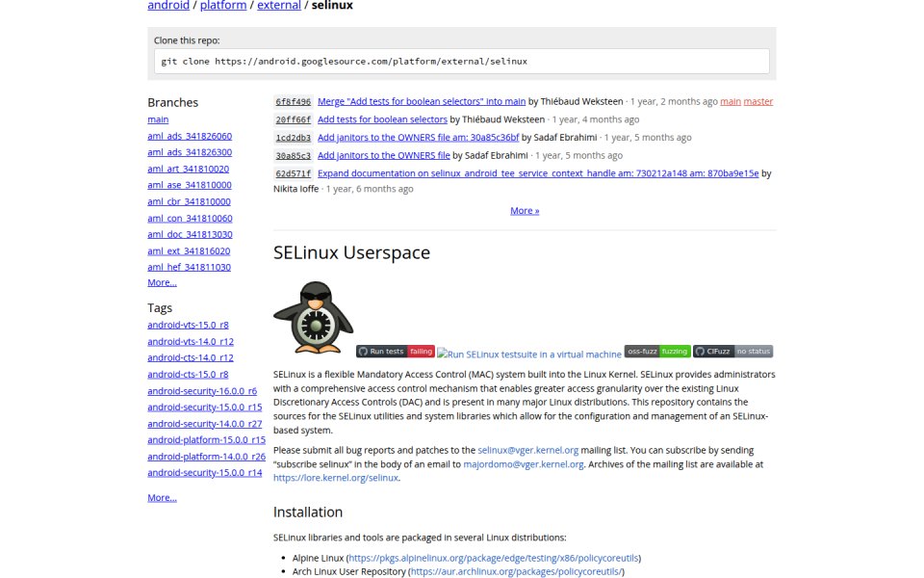
Task: Open the CIFuzz no status badge
Action: click(733, 352)
